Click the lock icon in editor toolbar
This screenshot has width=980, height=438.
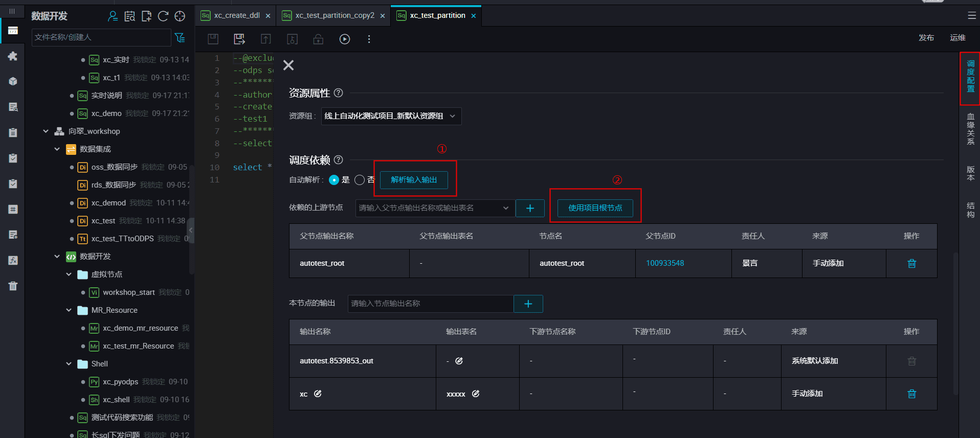point(318,39)
